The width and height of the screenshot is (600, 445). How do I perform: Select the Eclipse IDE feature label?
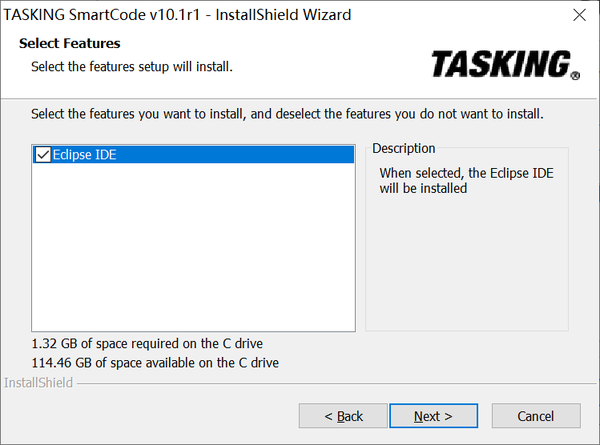click(84, 155)
